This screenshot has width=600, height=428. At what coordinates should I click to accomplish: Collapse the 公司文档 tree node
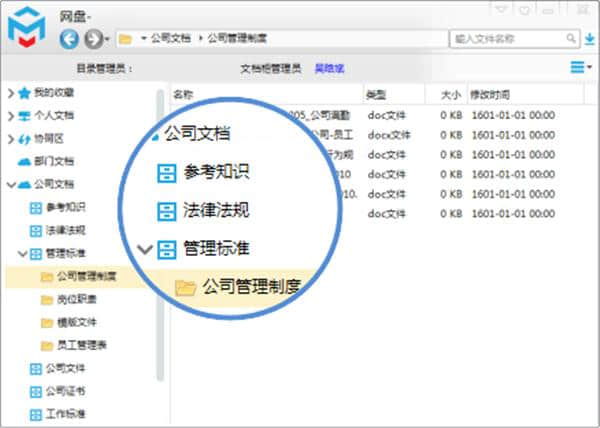11,184
